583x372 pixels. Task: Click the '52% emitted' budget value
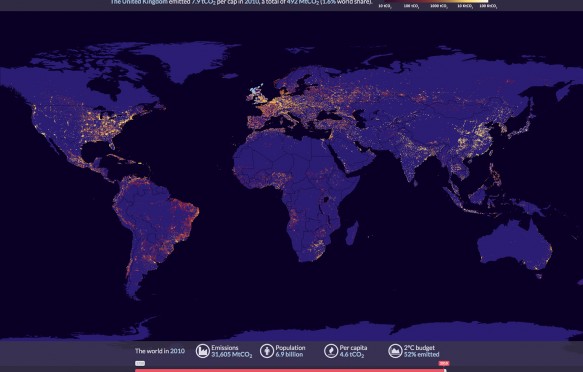422,355
